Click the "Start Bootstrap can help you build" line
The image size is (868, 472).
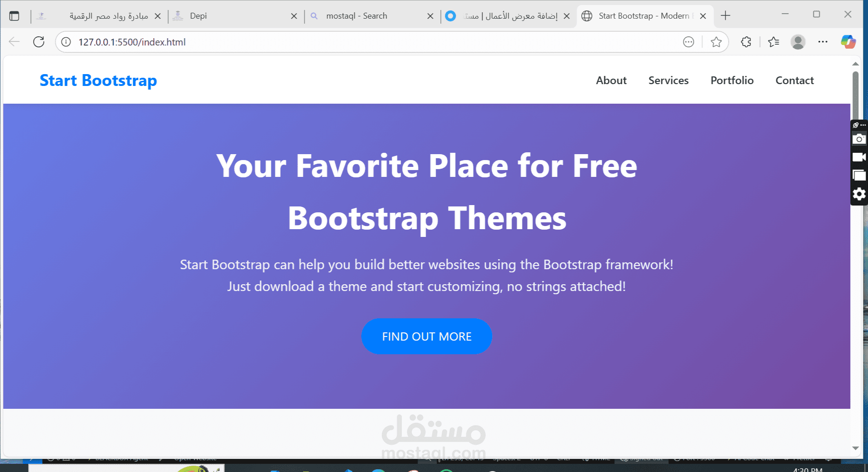click(427, 265)
